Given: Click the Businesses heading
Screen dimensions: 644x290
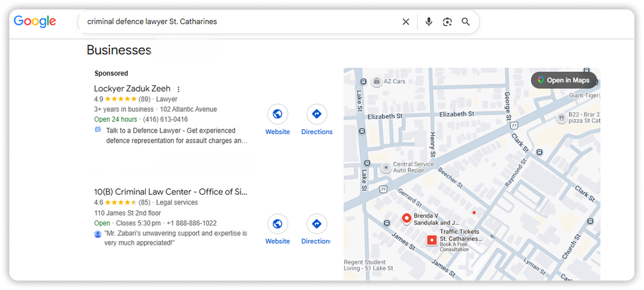Looking at the screenshot, I should tap(119, 50).
